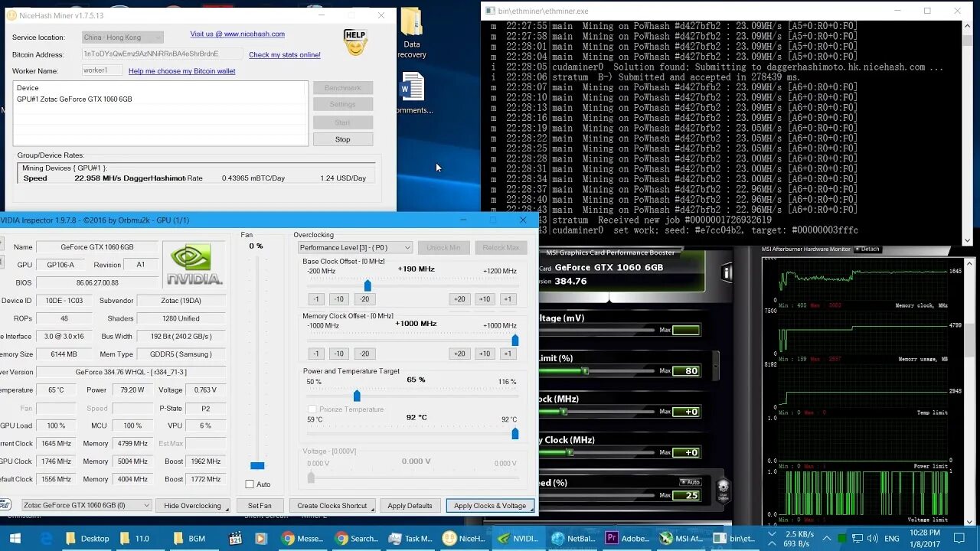Click the Worker Name field
Image resolution: width=980 pixels, height=551 pixels.
(102, 70)
